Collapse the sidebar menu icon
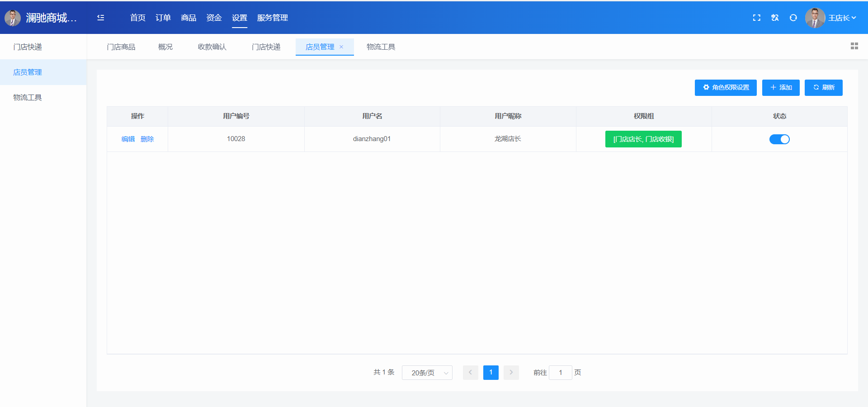 [100, 18]
